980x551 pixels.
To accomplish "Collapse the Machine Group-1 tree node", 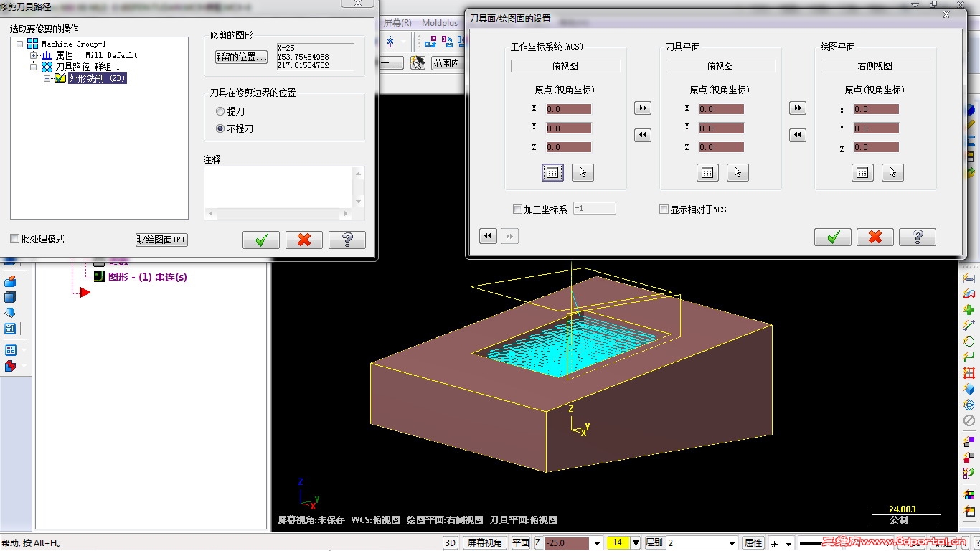I will (x=19, y=44).
